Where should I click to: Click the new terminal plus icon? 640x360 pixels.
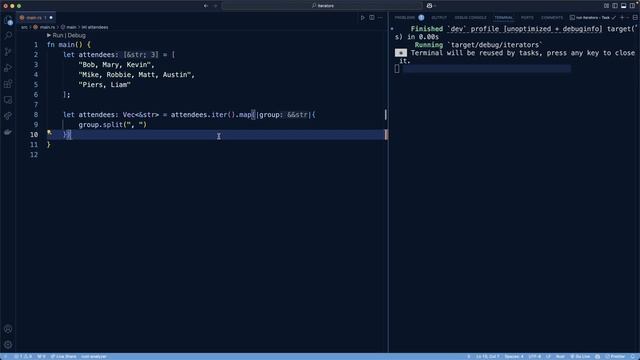click(x=622, y=18)
